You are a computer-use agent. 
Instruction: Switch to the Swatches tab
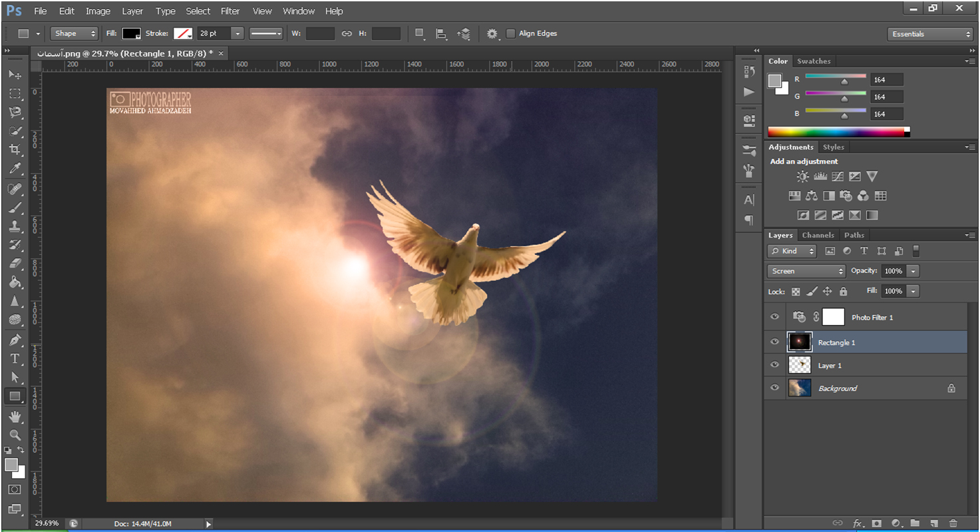click(814, 61)
